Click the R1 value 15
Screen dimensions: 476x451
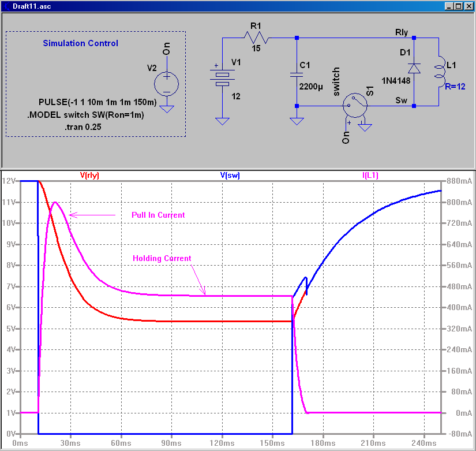[256, 49]
